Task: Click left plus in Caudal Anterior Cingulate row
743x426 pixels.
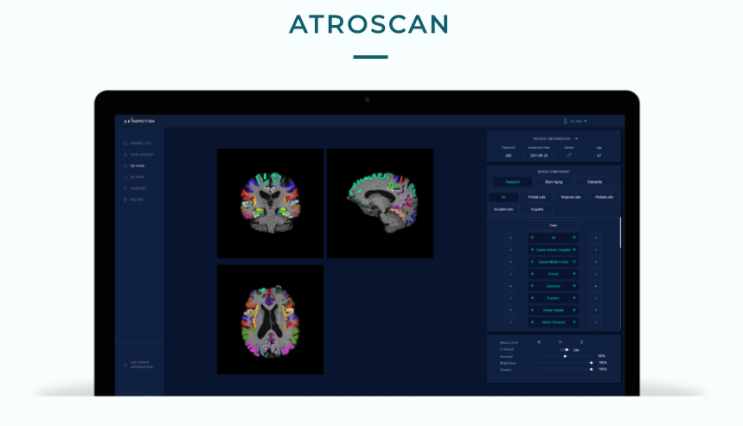Action: tap(532, 250)
